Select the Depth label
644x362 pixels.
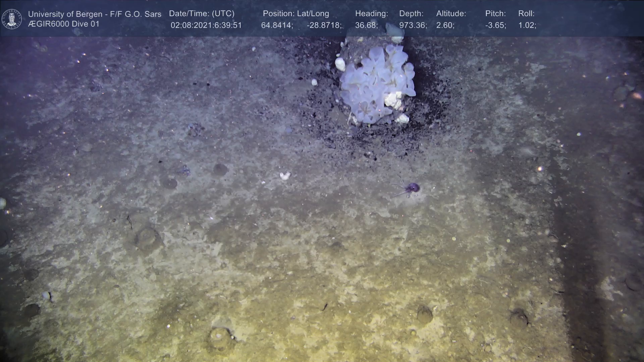click(x=411, y=14)
